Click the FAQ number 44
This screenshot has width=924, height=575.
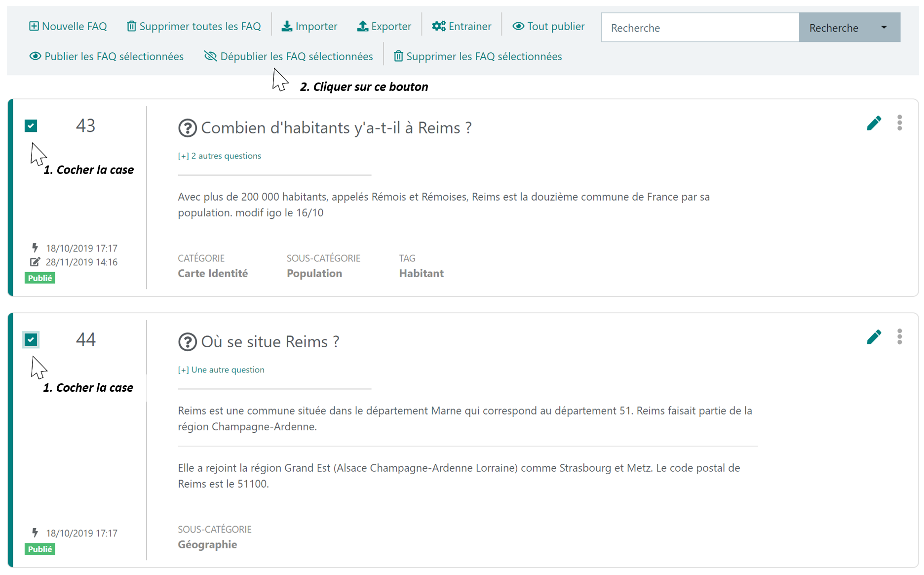click(85, 339)
